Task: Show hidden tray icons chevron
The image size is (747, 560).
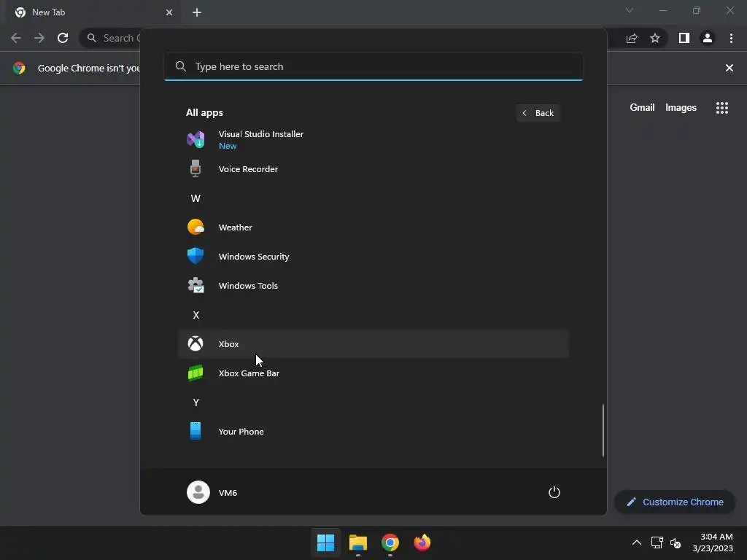Action: point(636,542)
